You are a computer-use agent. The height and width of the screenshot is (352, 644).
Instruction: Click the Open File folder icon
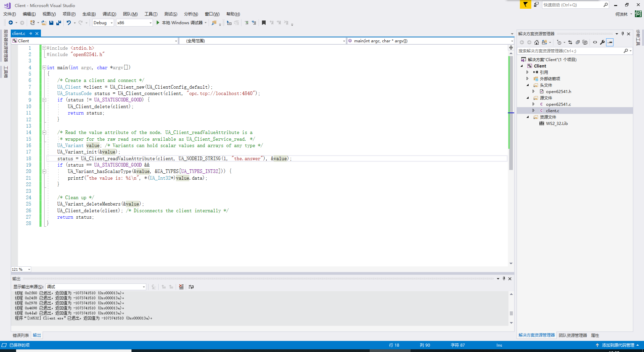(44, 23)
